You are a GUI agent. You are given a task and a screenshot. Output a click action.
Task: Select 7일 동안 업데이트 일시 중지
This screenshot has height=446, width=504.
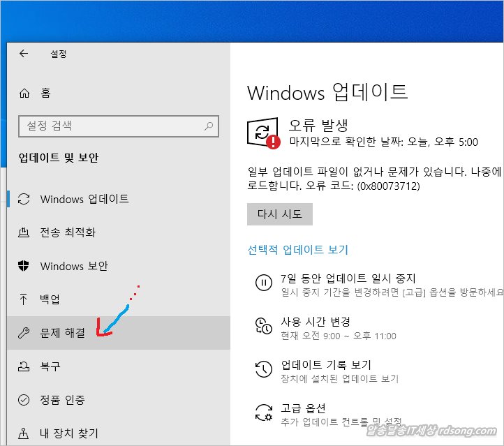(x=348, y=278)
